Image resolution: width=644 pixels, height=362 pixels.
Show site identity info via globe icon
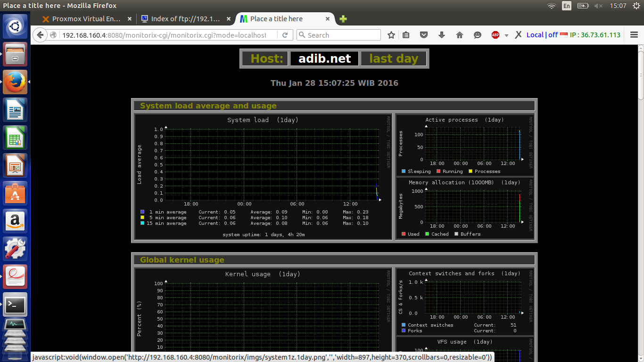tap(53, 35)
